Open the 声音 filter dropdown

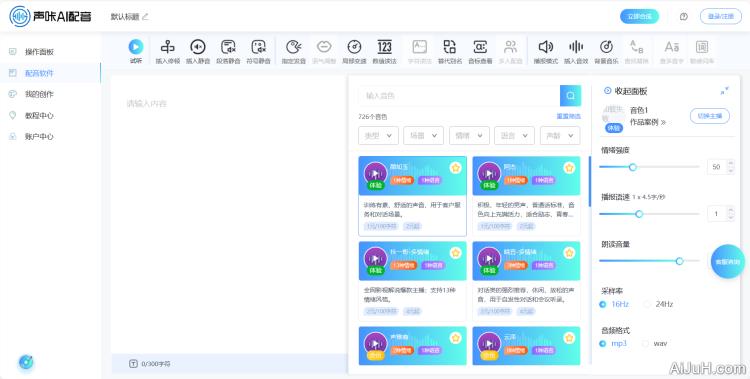[x=560, y=135]
